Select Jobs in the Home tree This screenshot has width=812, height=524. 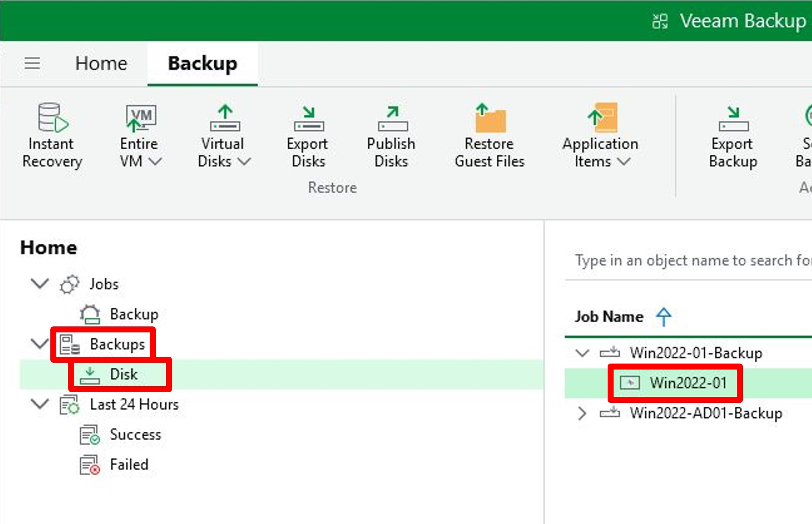tap(104, 284)
